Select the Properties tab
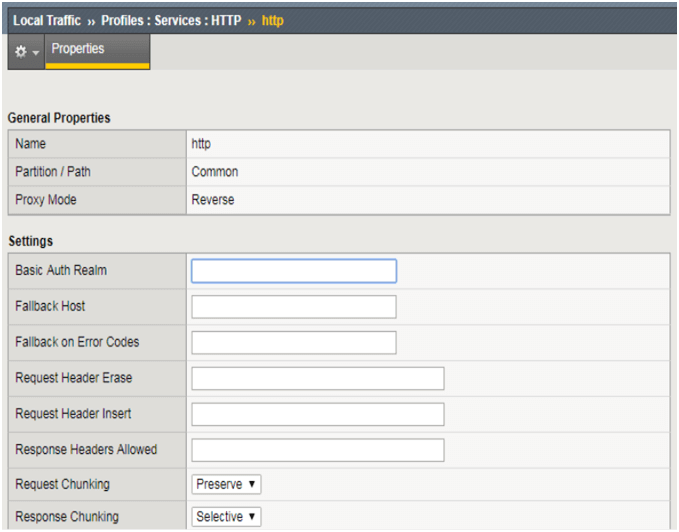679x532 pixels. coord(97,52)
